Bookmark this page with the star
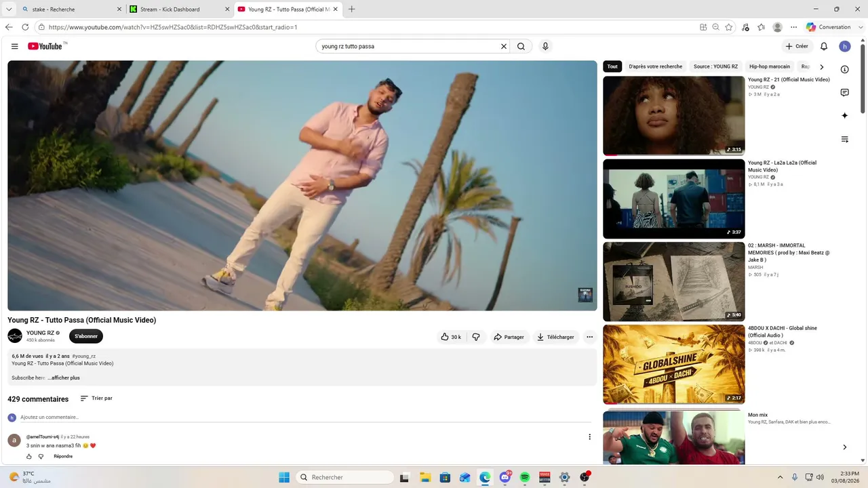Viewport: 868px width, 488px height. click(729, 27)
